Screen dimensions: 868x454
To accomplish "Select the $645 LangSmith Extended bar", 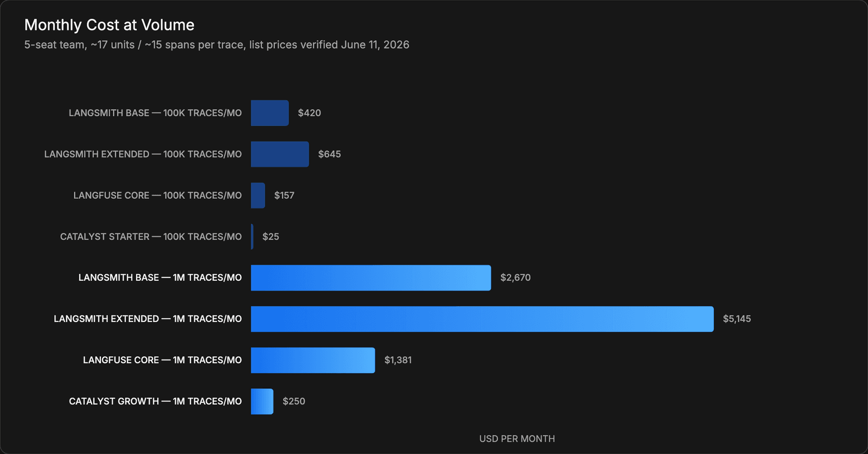I will click(x=280, y=154).
